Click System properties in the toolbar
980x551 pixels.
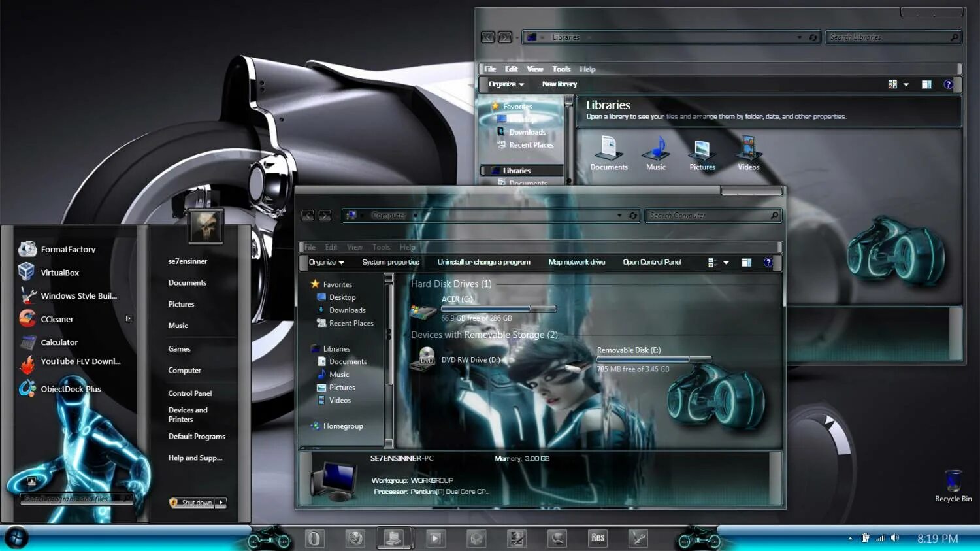point(391,262)
